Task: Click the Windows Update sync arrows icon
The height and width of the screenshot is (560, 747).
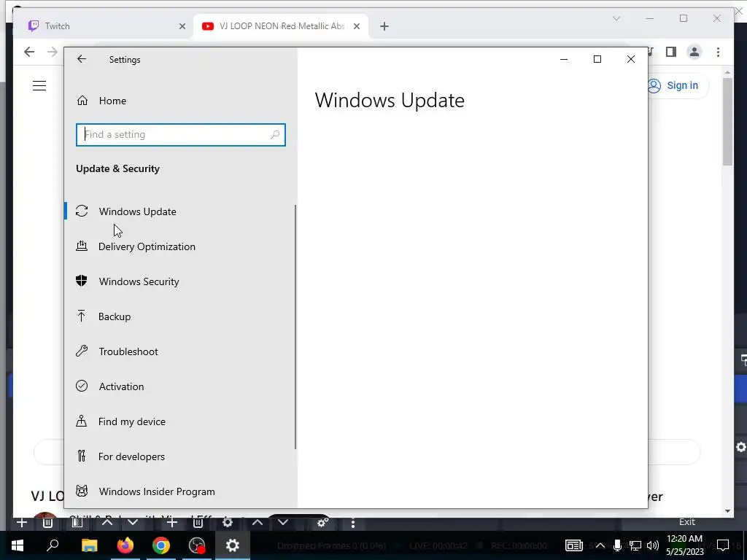Action: click(82, 211)
